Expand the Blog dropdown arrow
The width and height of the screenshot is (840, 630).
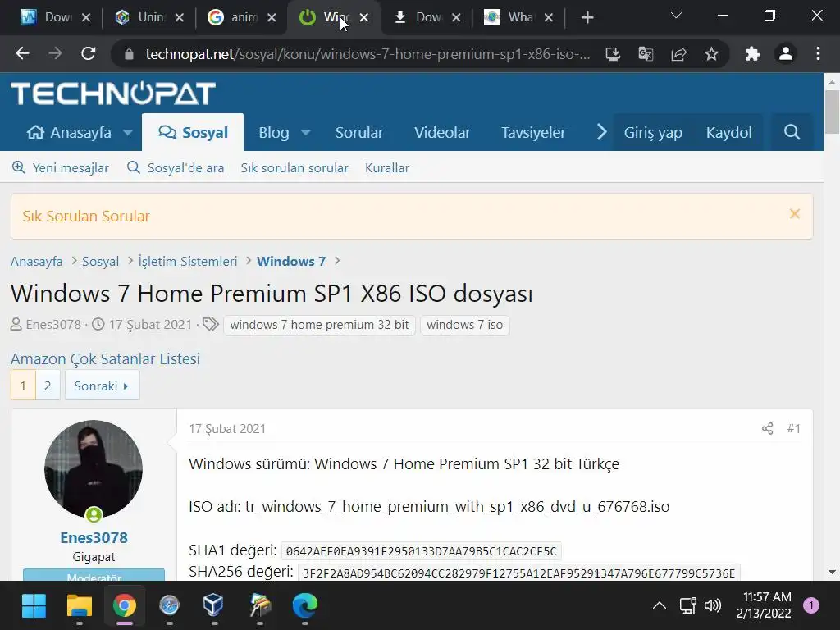click(305, 132)
